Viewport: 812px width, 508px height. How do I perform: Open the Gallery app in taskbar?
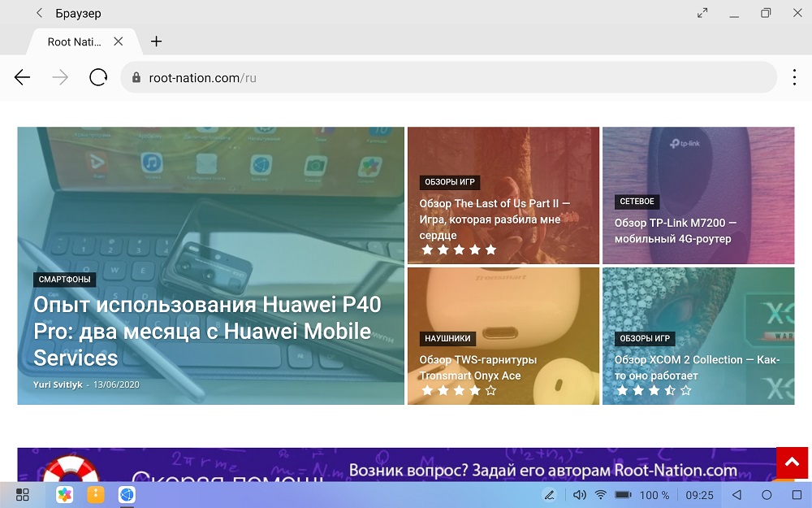click(x=65, y=495)
